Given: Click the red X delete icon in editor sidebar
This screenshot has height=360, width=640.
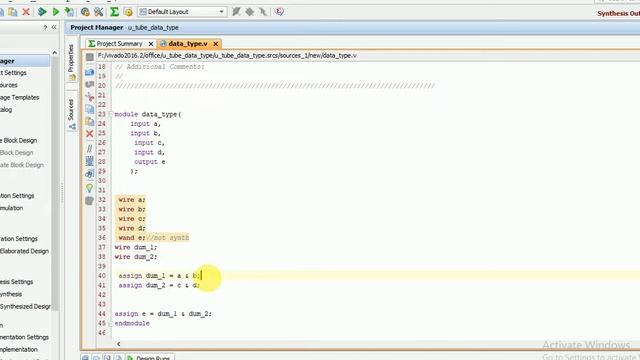Looking at the screenshot, I should 89,134.
